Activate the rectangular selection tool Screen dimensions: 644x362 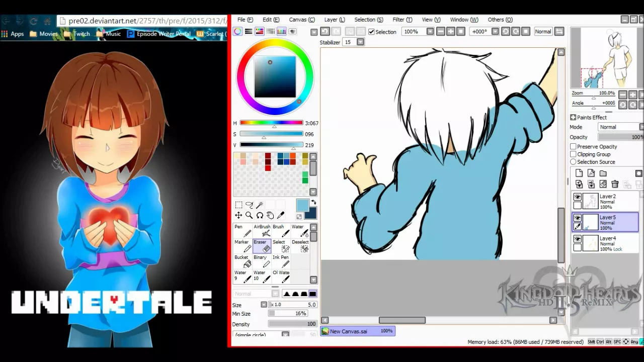coord(238,205)
